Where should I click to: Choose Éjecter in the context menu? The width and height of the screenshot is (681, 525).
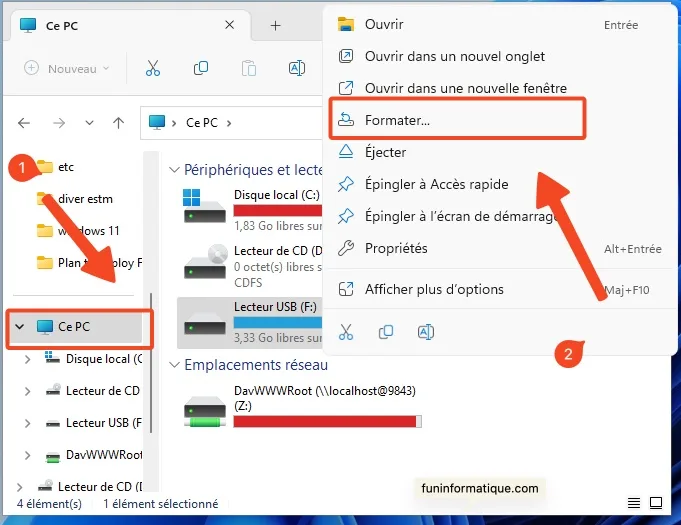(x=499, y=152)
